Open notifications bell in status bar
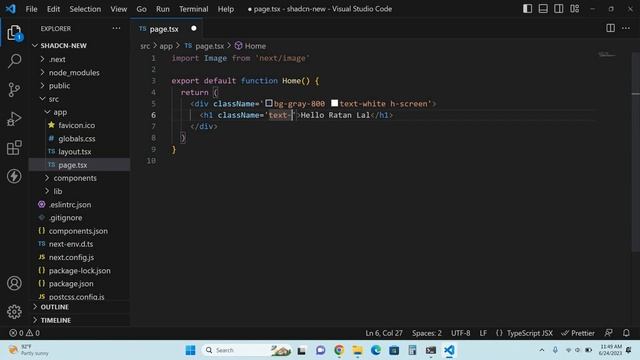The height and width of the screenshot is (360, 640). (626, 333)
